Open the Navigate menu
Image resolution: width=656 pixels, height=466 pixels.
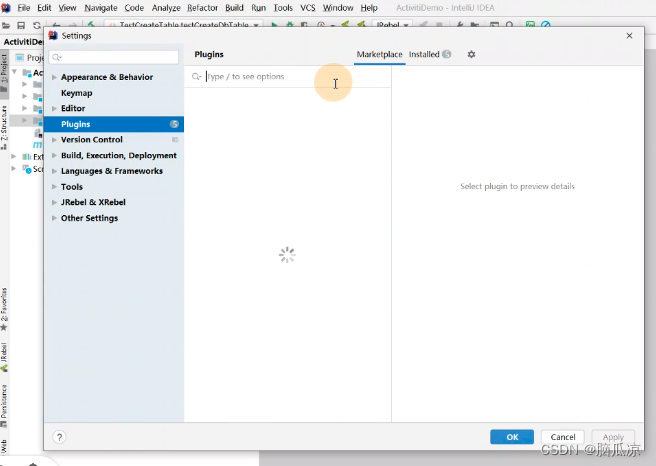tap(100, 8)
